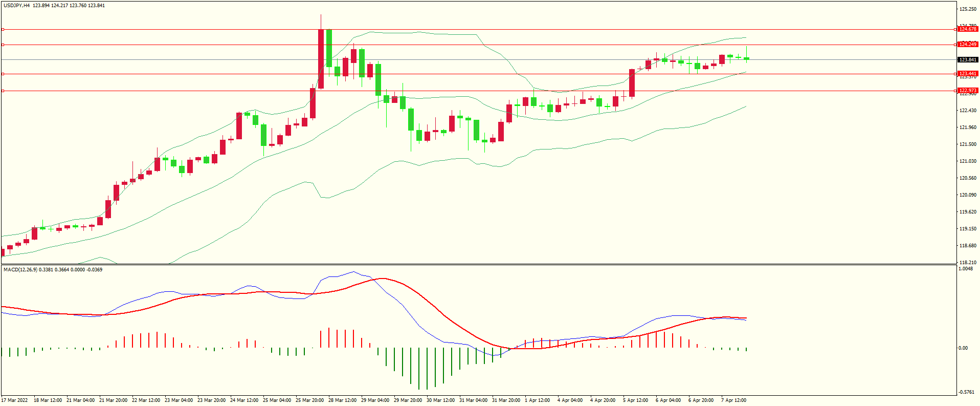The image size is (980, 406).
Task: Select the red 122.973 price level tag
Action: [x=968, y=91]
